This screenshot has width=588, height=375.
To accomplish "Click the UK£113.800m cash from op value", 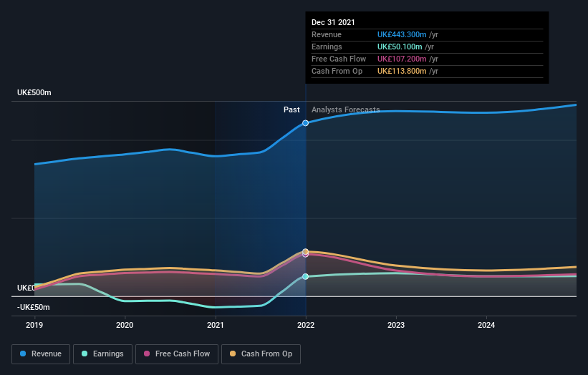I will coord(402,71).
